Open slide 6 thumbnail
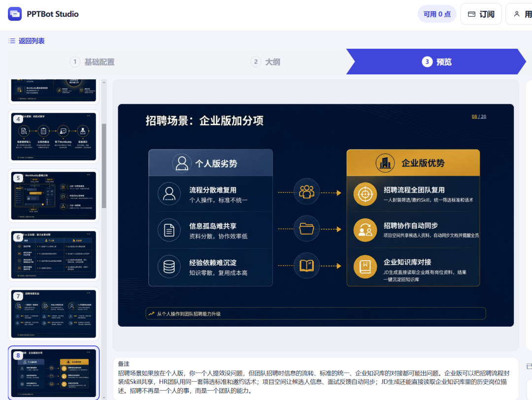Screen dimensions: 532x400 [x=54, y=254]
